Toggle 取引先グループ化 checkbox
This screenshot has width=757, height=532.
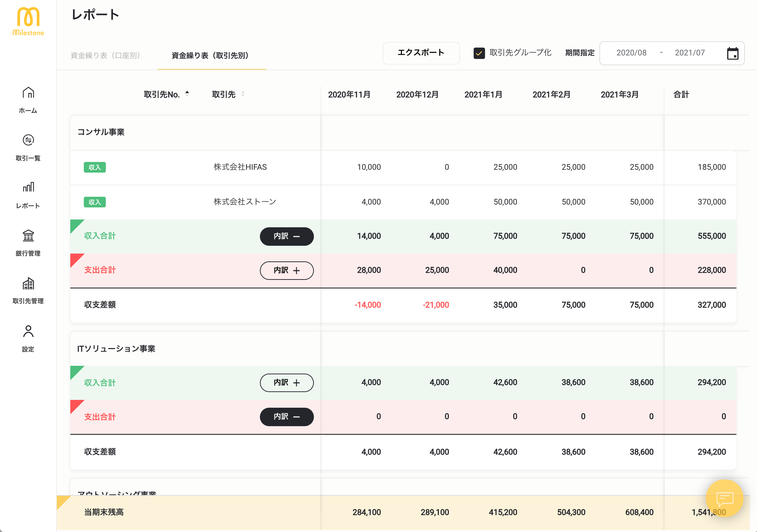pyautogui.click(x=479, y=53)
